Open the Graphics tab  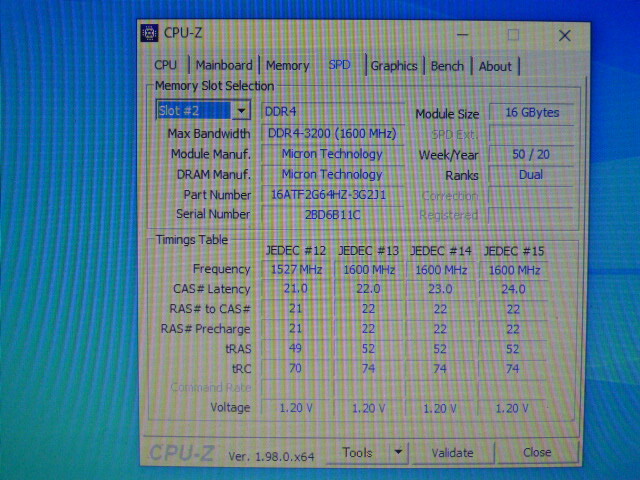pyautogui.click(x=394, y=66)
